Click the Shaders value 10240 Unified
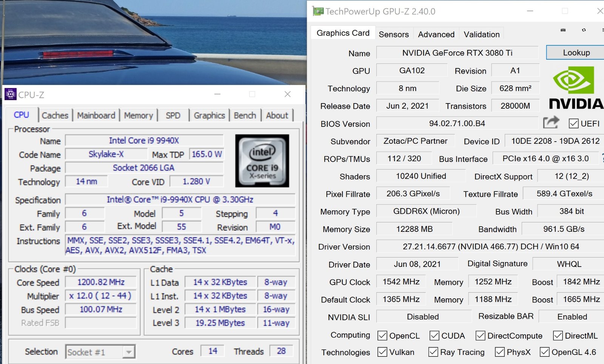 (x=421, y=176)
